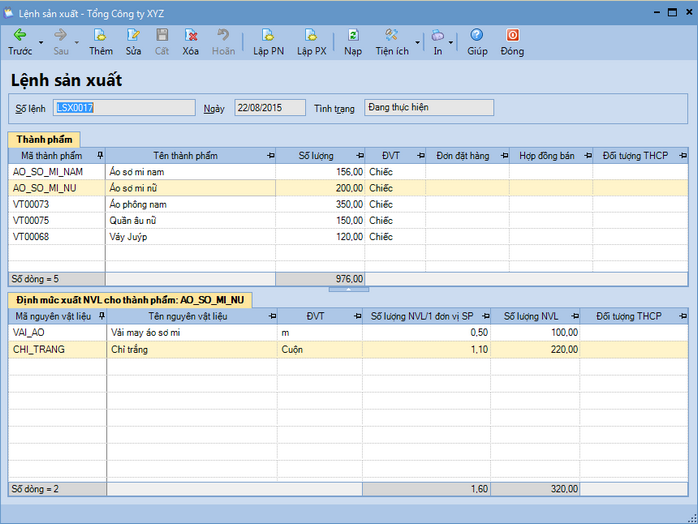The height and width of the screenshot is (524, 698).
Task: Click quantity cell 156,00
Action: (x=320, y=172)
